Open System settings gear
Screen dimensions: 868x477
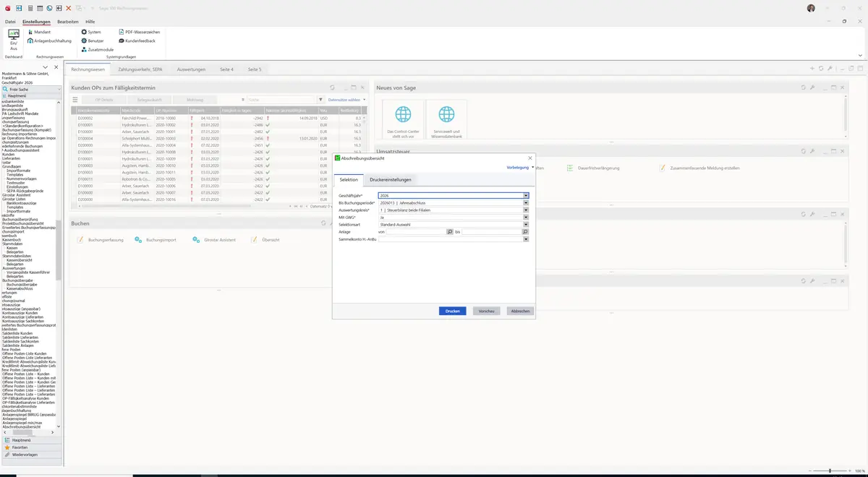[91, 32]
